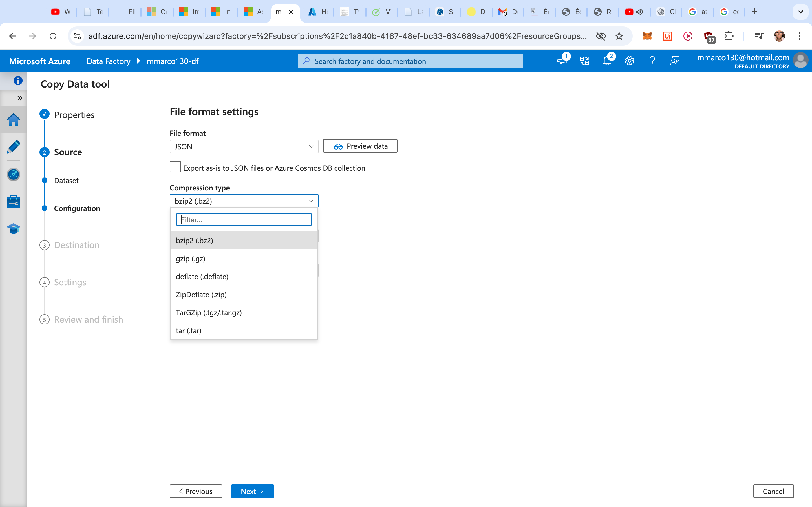Open Azure settings via the gear icon
Screen dimensions: 812x507
(629, 61)
